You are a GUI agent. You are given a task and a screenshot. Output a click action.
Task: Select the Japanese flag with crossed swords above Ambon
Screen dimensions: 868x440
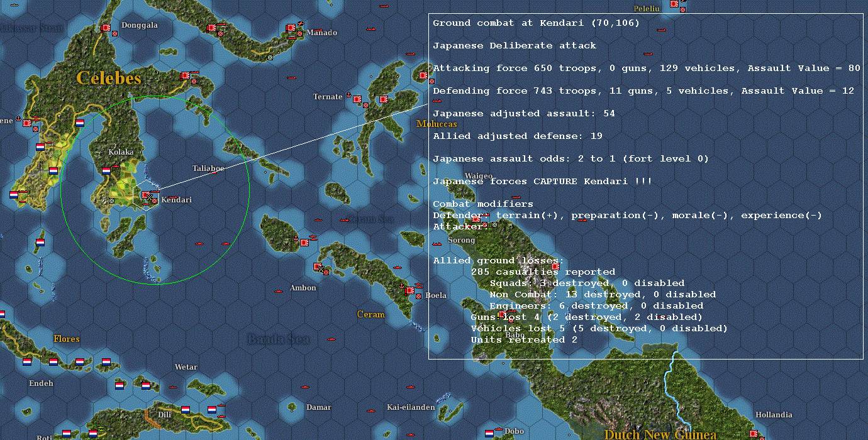coord(318,267)
